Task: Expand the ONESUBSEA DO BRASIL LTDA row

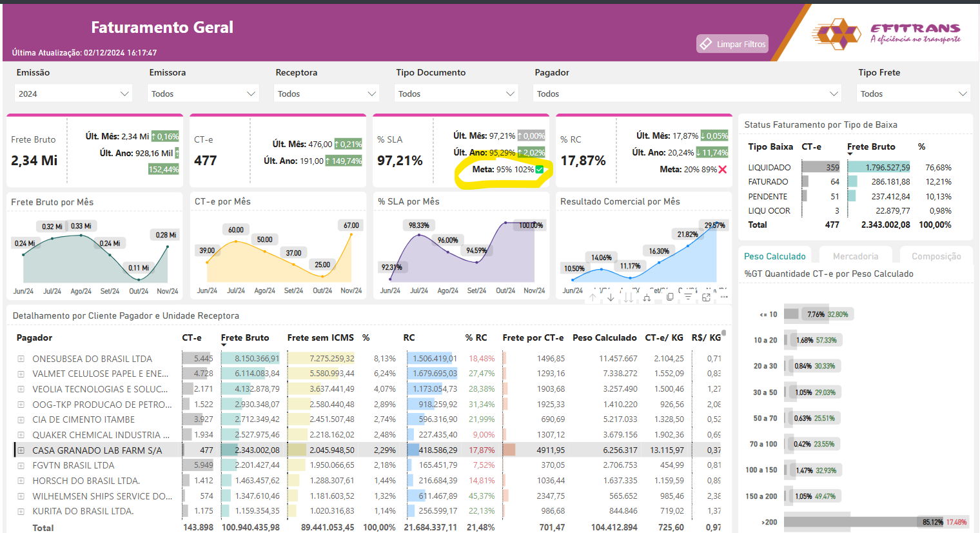Action: (21, 359)
